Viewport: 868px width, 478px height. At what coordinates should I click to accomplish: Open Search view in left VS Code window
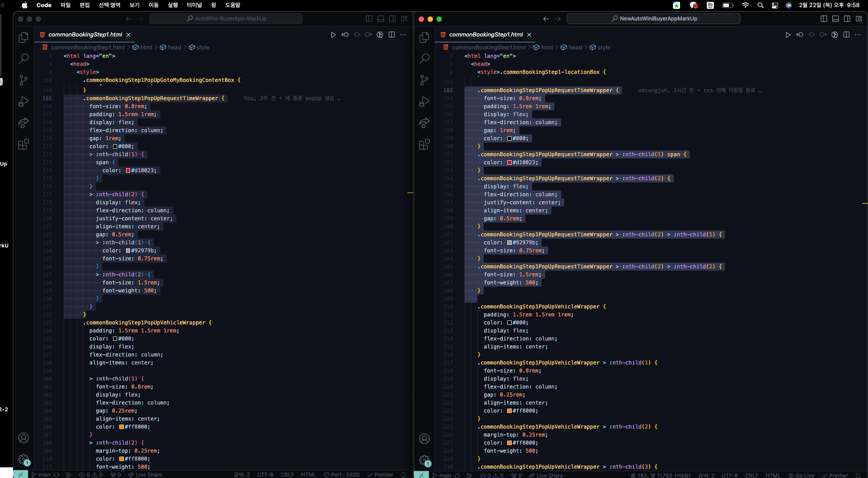24,58
